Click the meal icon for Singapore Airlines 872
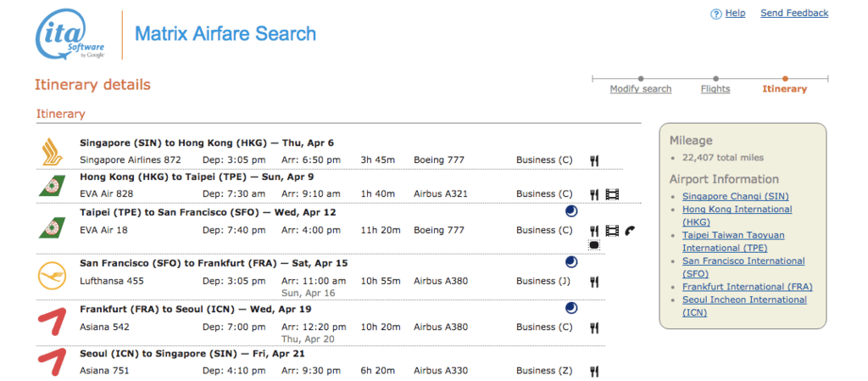Image resolution: width=868 pixels, height=381 pixels. [595, 160]
